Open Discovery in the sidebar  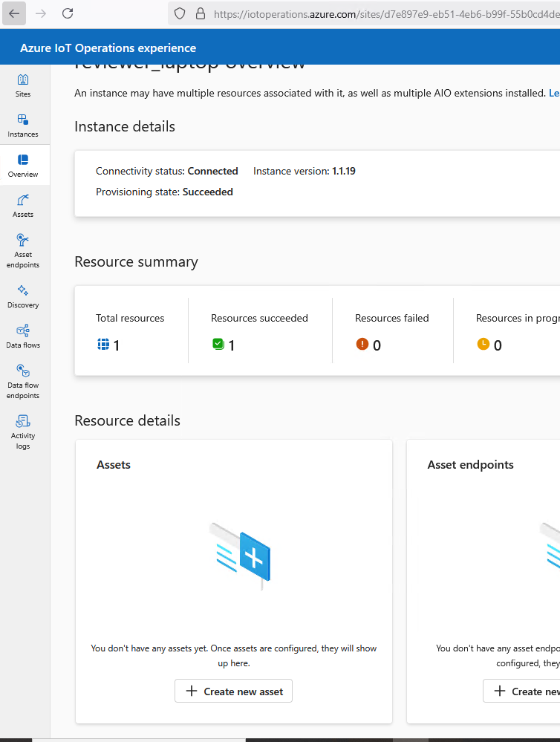tap(23, 296)
